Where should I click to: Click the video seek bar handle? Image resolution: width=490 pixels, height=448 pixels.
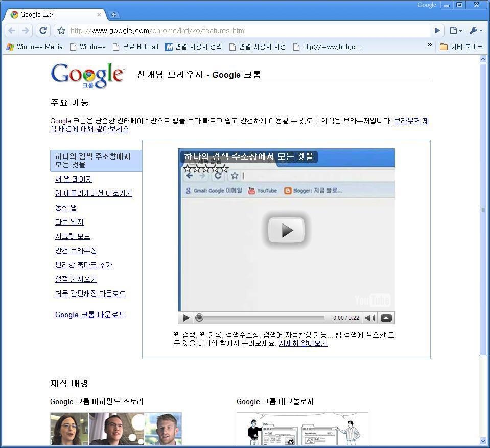tap(199, 318)
